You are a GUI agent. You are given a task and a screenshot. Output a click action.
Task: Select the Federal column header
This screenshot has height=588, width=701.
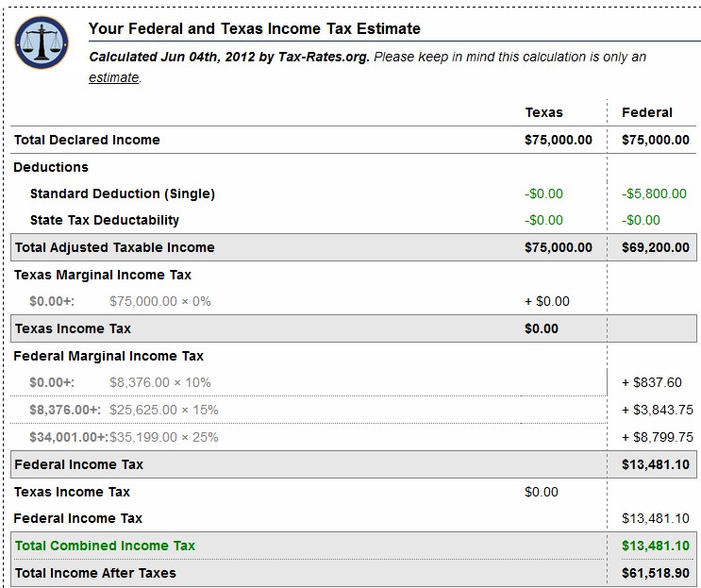click(647, 112)
